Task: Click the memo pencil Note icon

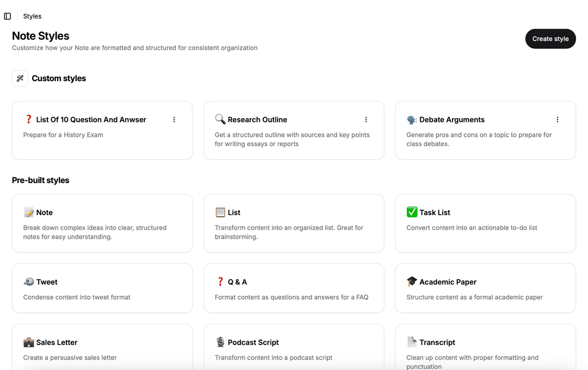Action: pos(29,213)
